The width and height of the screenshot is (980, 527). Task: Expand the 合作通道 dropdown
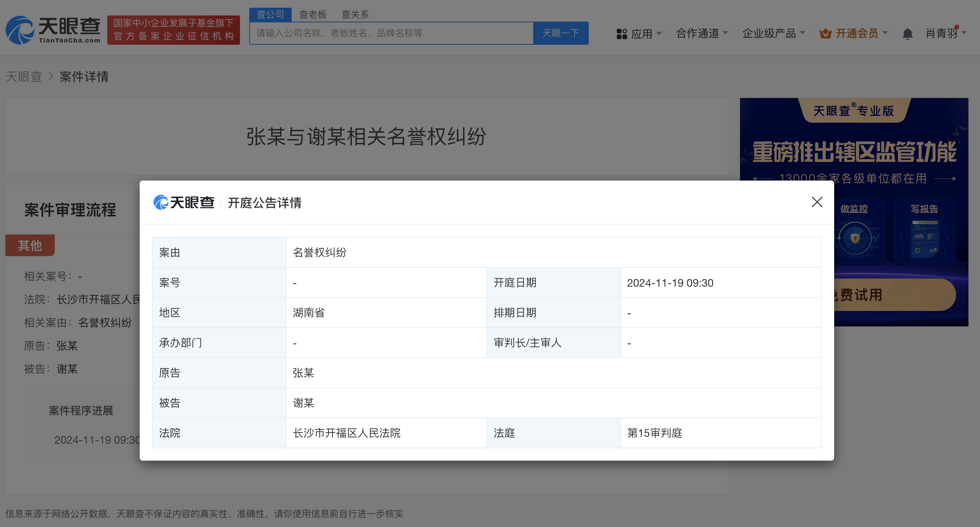[702, 34]
